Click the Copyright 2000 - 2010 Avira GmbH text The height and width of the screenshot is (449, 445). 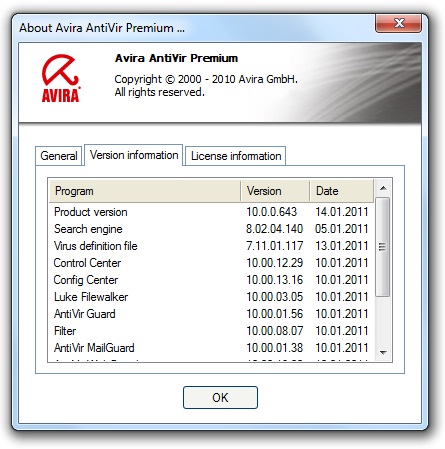point(206,79)
